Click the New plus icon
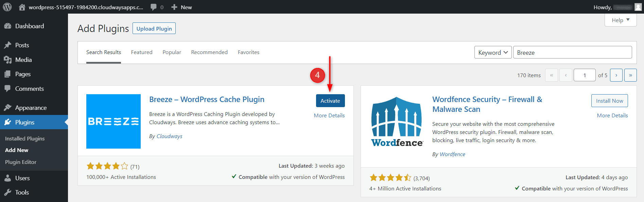This screenshot has height=202, width=644. tap(174, 7)
